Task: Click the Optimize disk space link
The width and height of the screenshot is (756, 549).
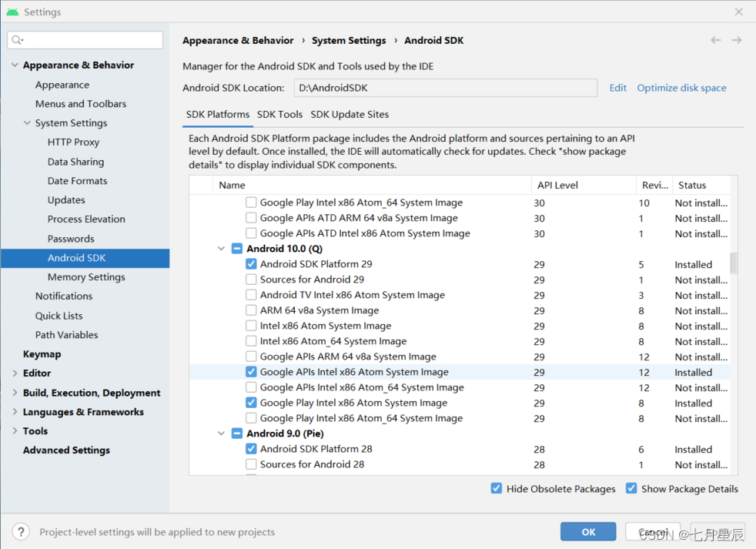Action: click(x=681, y=88)
